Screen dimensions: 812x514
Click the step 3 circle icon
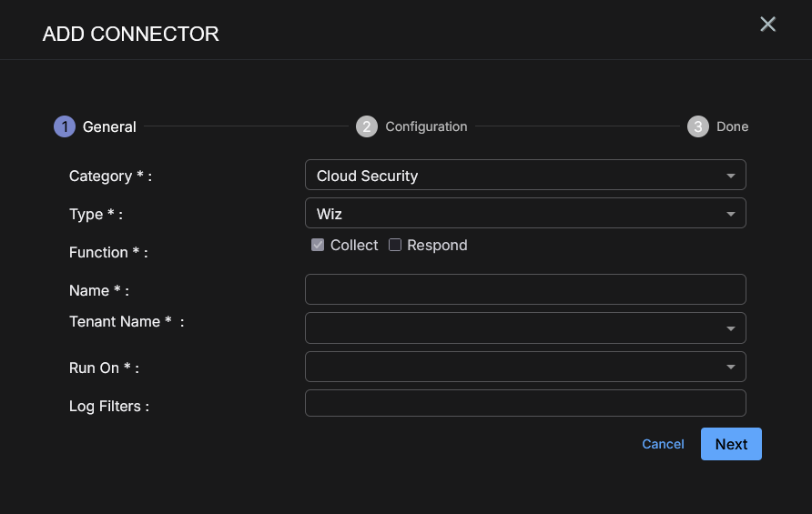(x=698, y=126)
